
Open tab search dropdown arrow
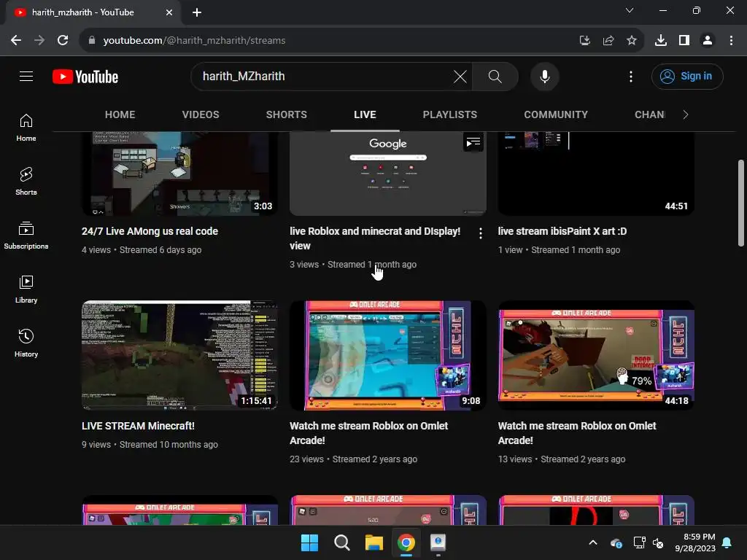630,10
